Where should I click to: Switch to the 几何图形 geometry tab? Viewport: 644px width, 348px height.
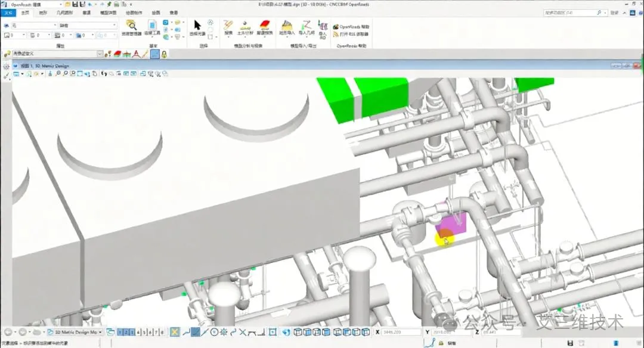(x=64, y=13)
